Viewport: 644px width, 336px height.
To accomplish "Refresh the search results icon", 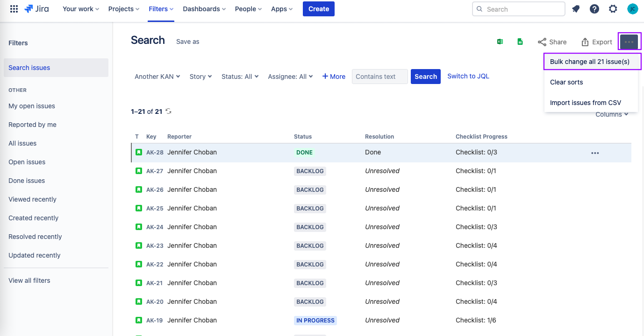I will [169, 112].
